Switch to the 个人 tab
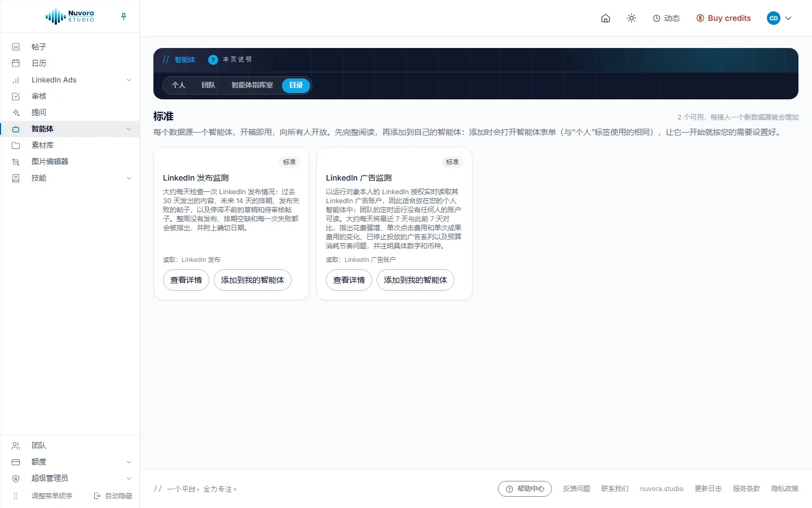Image resolution: width=812 pixels, height=508 pixels. point(179,85)
